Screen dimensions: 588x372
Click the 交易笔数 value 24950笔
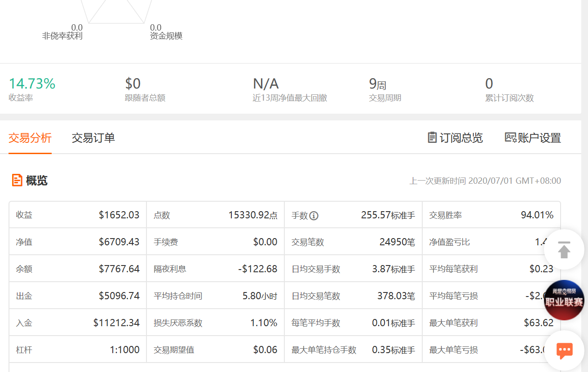(x=398, y=242)
